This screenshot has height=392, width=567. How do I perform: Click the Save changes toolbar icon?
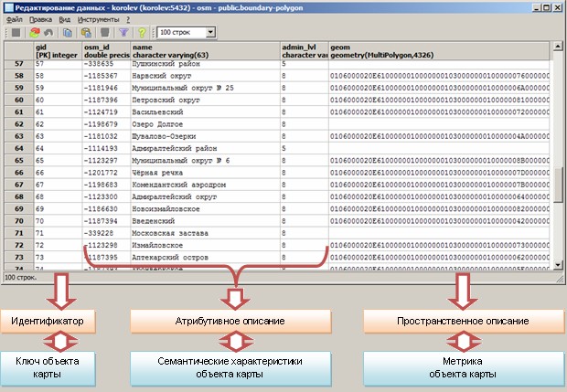click(x=16, y=32)
